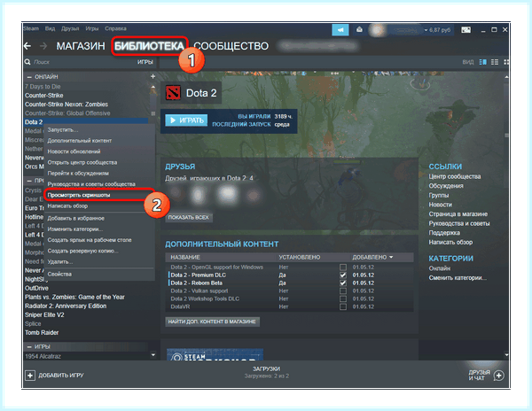The width and height of the screenshot is (532, 411).
Task: Open Страница в магазине link
Action: (458, 214)
